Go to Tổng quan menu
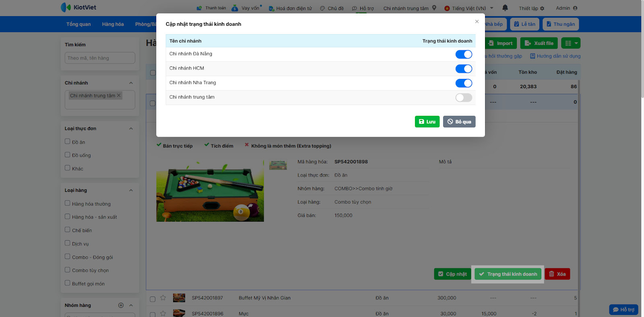 pos(78,24)
